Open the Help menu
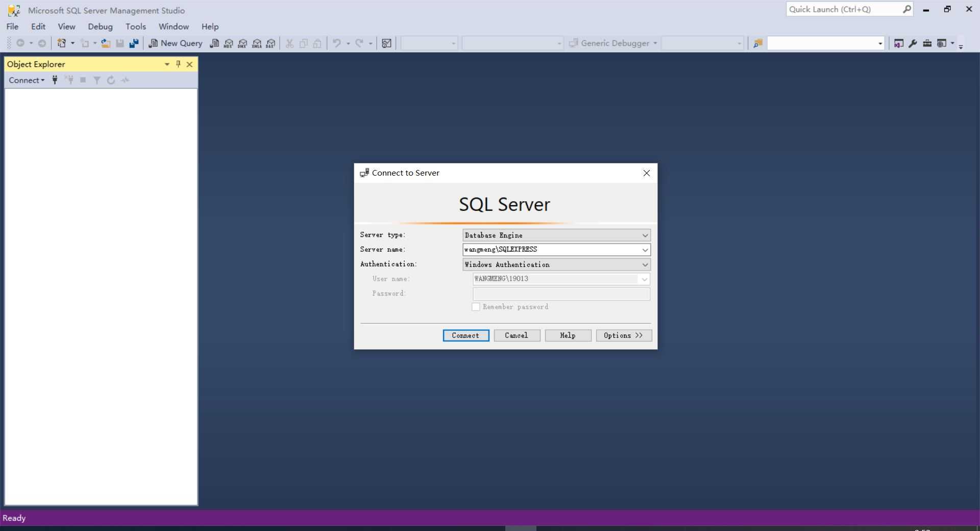980x531 pixels. click(x=210, y=27)
